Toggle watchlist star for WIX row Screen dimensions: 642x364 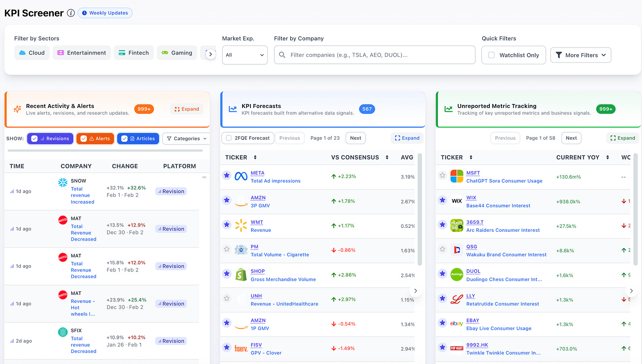click(442, 200)
